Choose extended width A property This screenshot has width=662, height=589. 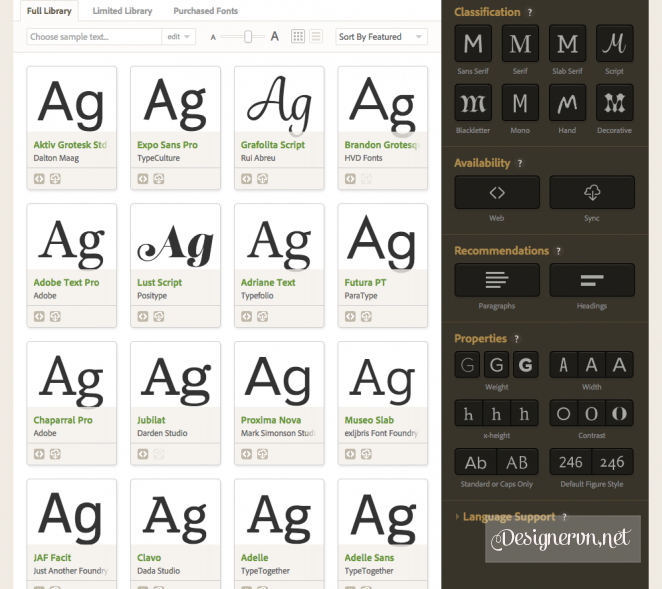[619, 364]
